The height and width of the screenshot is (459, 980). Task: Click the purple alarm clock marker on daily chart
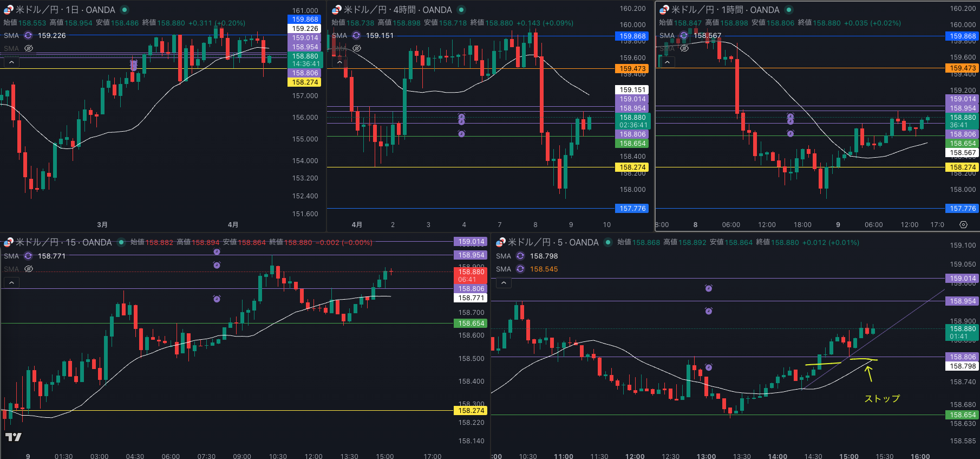click(x=134, y=65)
